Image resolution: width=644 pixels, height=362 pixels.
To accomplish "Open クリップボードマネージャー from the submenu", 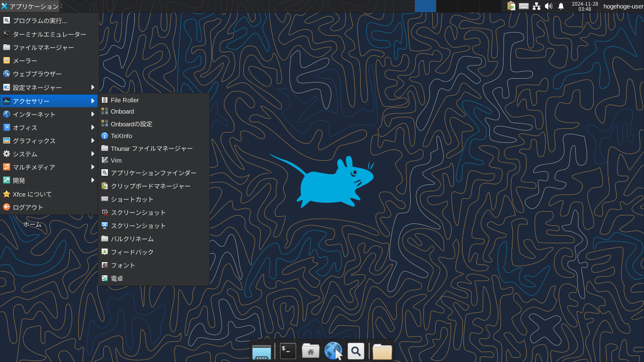I will click(154, 186).
